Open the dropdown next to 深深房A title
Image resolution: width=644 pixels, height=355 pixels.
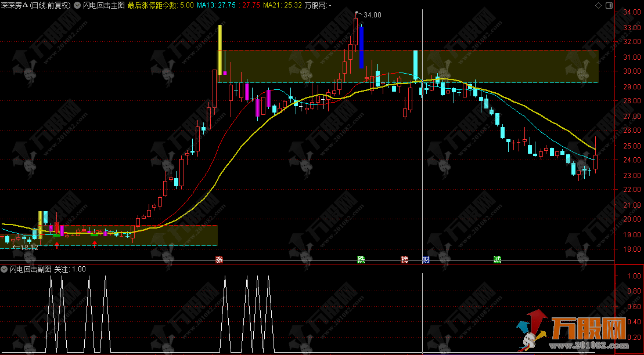click(x=78, y=5)
